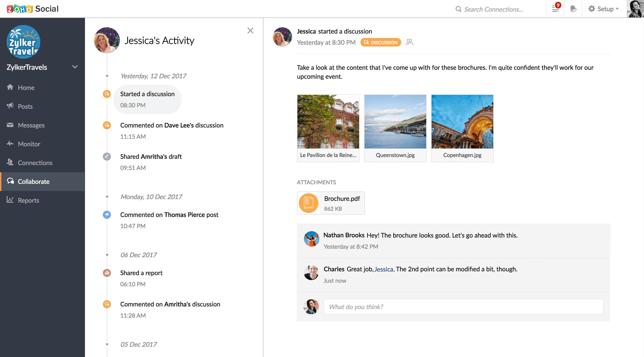The height and width of the screenshot is (357, 644).
Task: Click draft pencil icon beside Shared Amritha's draft
Action: click(107, 157)
